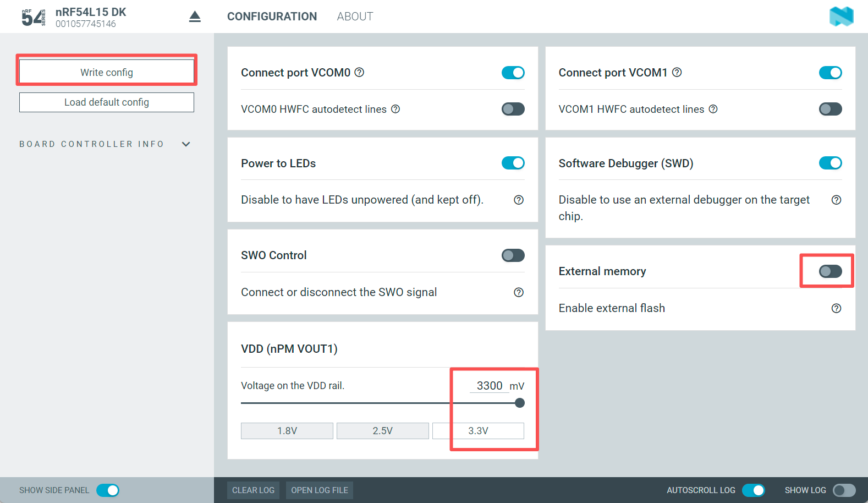Viewport: 868px width, 503px height.
Task: Click the Nordic Semiconductor logo
Action: pyautogui.click(x=841, y=17)
